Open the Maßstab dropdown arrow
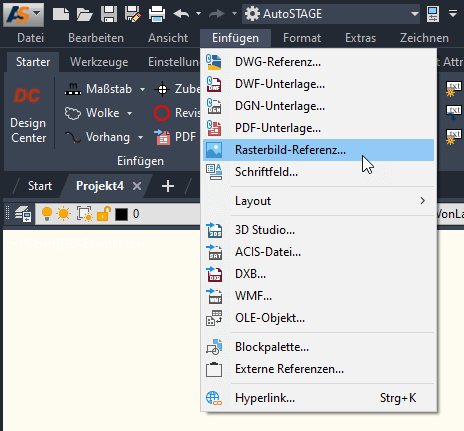Screen dimensions: 464x431 coord(142,89)
